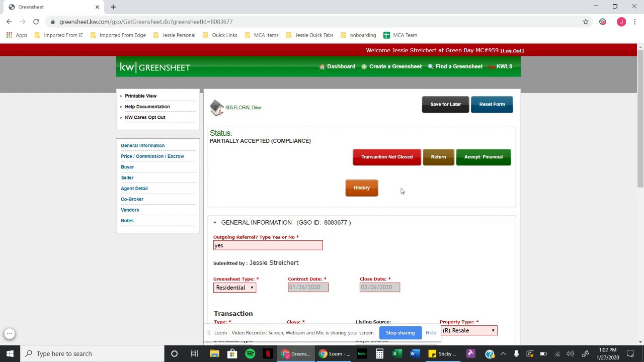Jump to the Notes section
This screenshot has height=362, width=644.
[127, 221]
